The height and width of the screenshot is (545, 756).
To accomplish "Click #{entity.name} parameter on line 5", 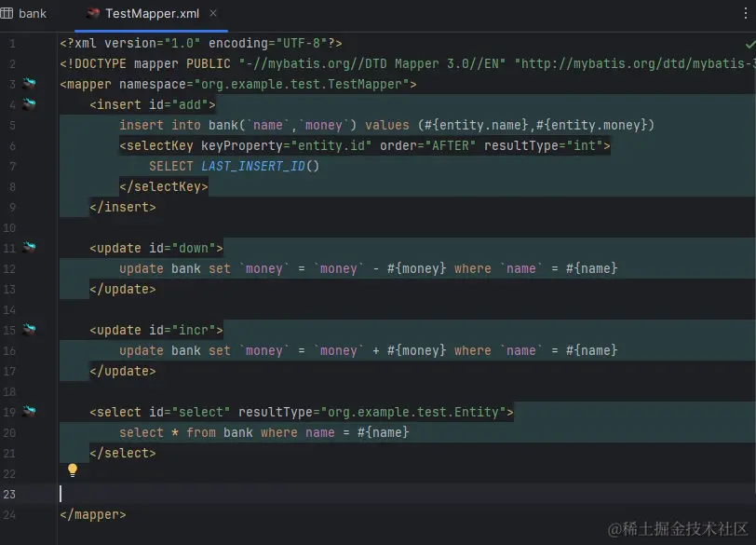I will (x=477, y=126).
